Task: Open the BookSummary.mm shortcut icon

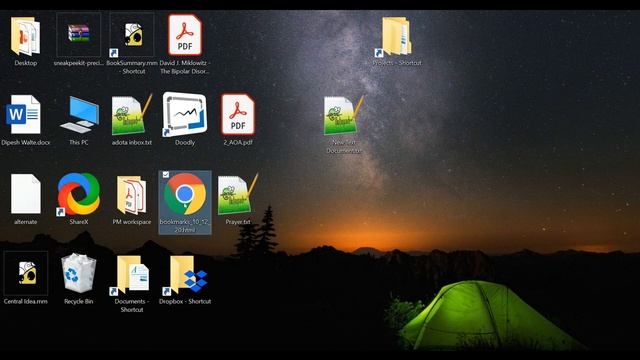Action: [x=132, y=34]
